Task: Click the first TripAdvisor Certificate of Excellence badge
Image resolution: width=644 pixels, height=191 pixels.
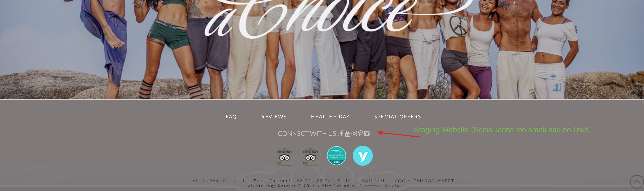Action: [284, 156]
